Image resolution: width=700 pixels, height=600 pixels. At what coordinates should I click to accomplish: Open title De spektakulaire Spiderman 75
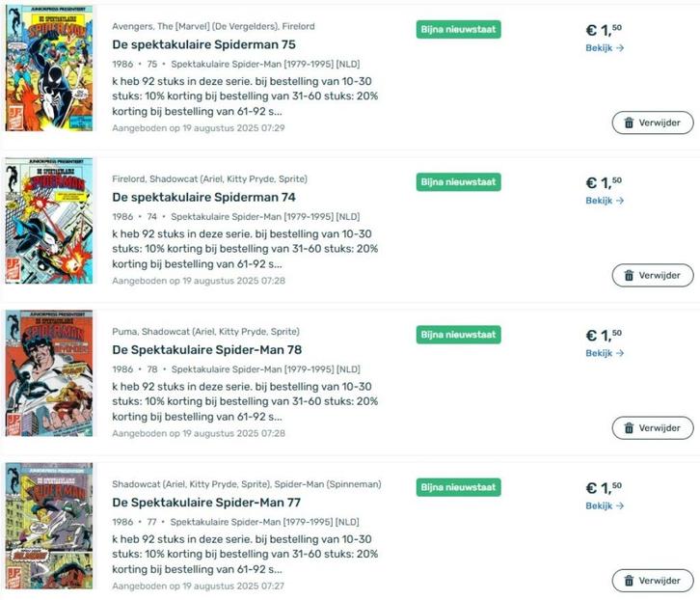pyautogui.click(x=203, y=44)
